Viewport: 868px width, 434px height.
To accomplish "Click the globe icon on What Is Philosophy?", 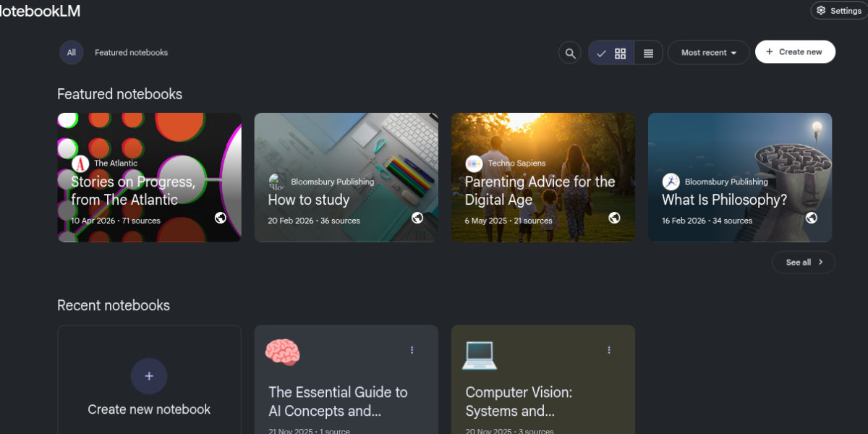I will (812, 218).
